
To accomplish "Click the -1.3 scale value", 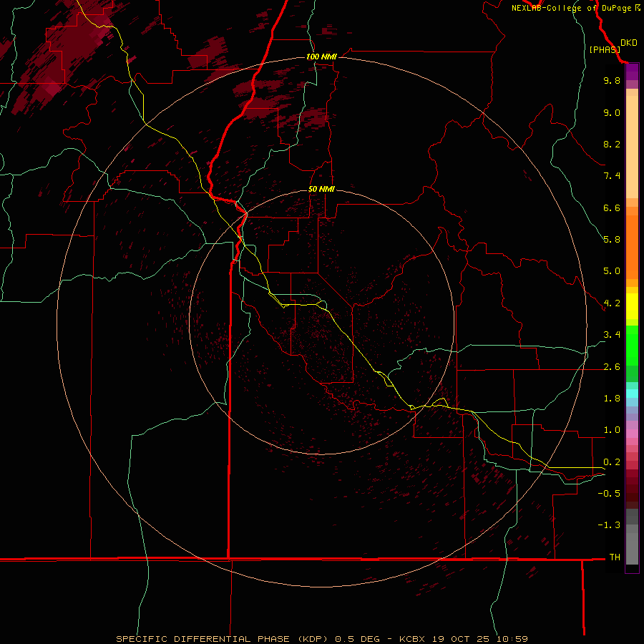I will pyautogui.click(x=610, y=525).
